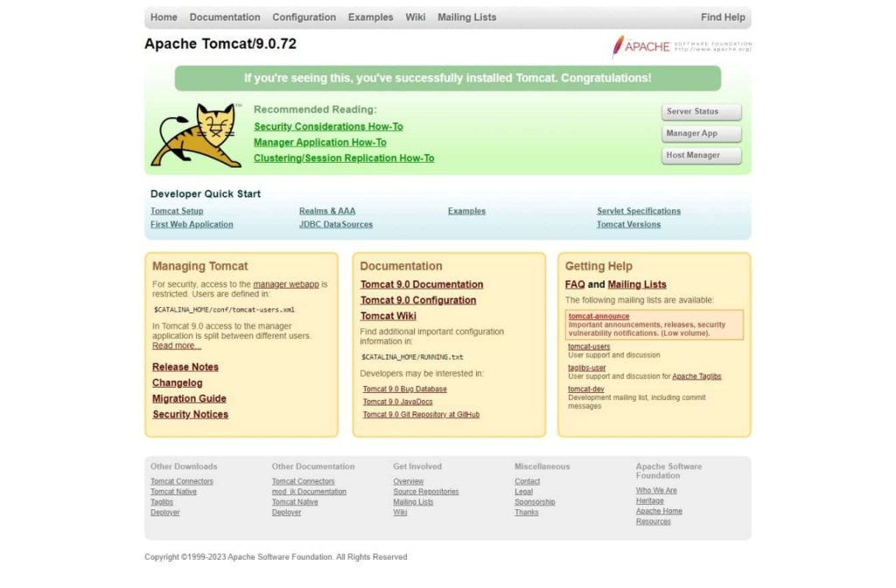
Task: Open the Source Repositories link
Action: 426,492
